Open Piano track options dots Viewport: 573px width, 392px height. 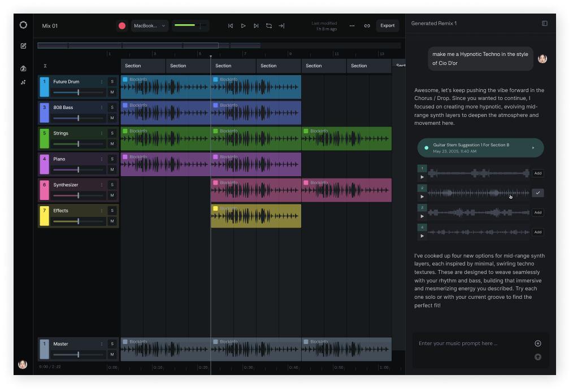pyautogui.click(x=102, y=159)
